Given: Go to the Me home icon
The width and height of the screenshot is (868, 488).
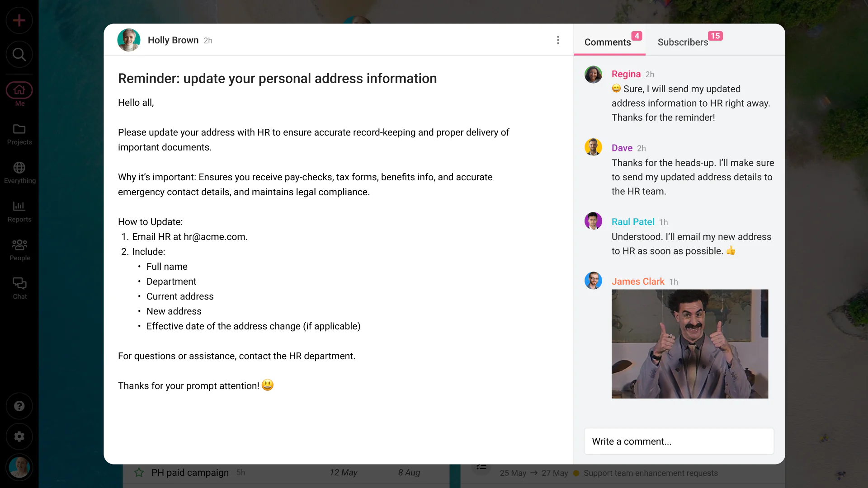Looking at the screenshot, I should coord(19,90).
